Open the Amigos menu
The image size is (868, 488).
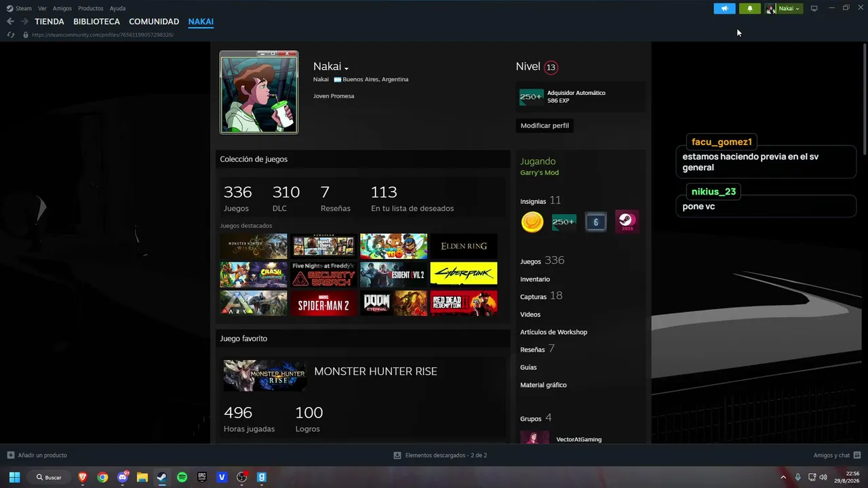[62, 9]
